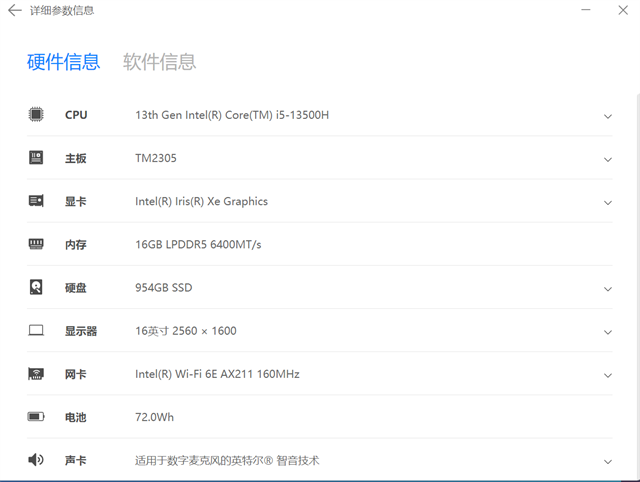This screenshot has width=640, height=482.
Task: Go back using the arrow icon
Action: tap(15, 10)
